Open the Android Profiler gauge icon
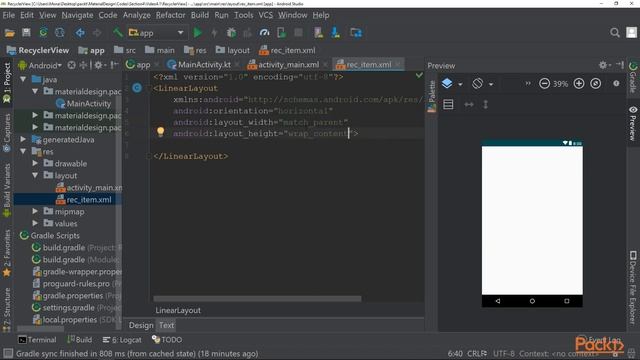 [264, 33]
